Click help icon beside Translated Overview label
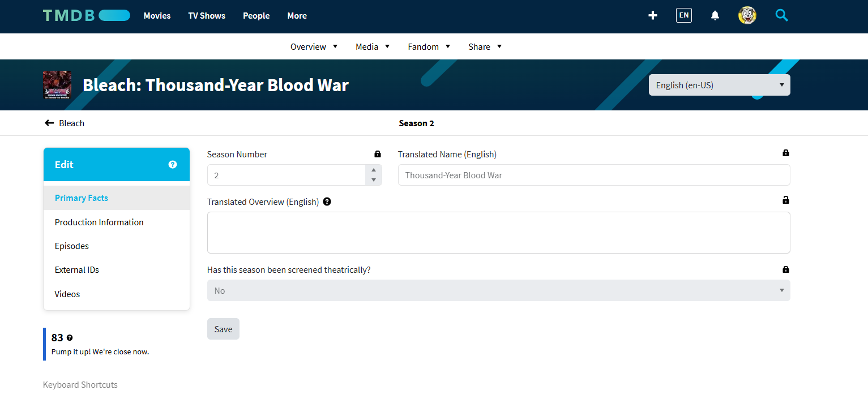 pos(327,201)
